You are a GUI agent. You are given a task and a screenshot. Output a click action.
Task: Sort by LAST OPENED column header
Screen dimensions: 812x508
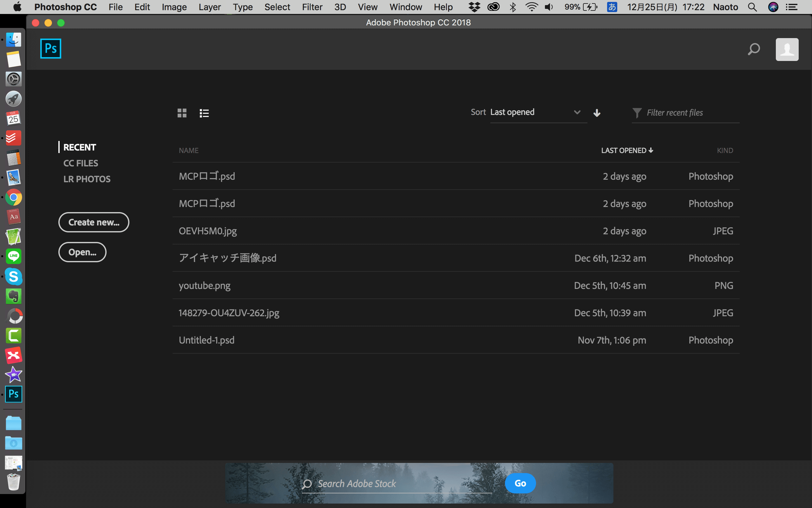(627, 150)
